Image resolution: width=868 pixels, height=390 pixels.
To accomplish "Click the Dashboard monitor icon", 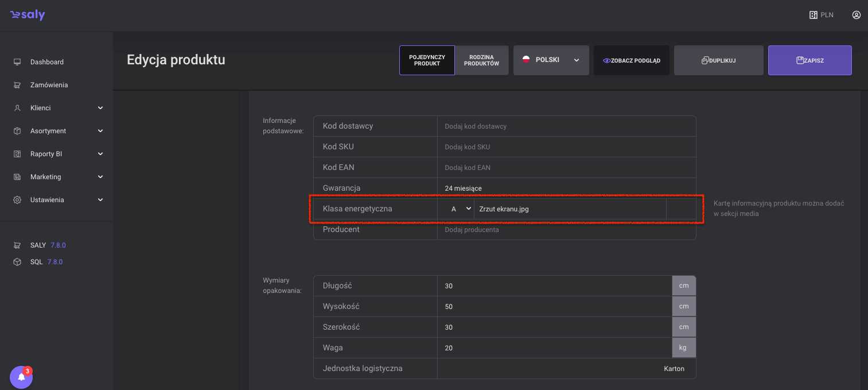I will tap(17, 62).
